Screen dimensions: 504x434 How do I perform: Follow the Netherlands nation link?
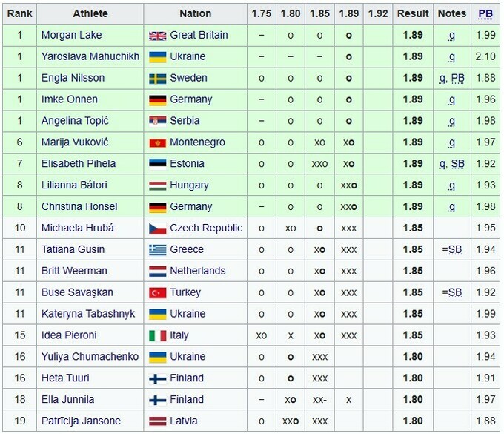click(196, 271)
